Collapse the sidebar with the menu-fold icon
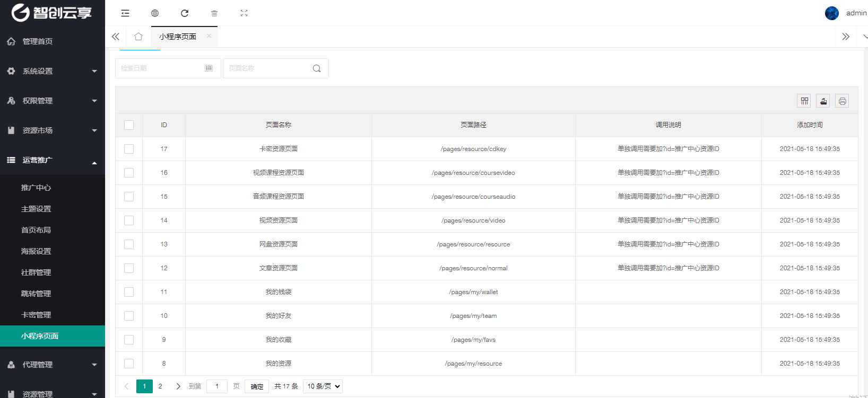This screenshot has height=398, width=868. pyautogui.click(x=125, y=13)
